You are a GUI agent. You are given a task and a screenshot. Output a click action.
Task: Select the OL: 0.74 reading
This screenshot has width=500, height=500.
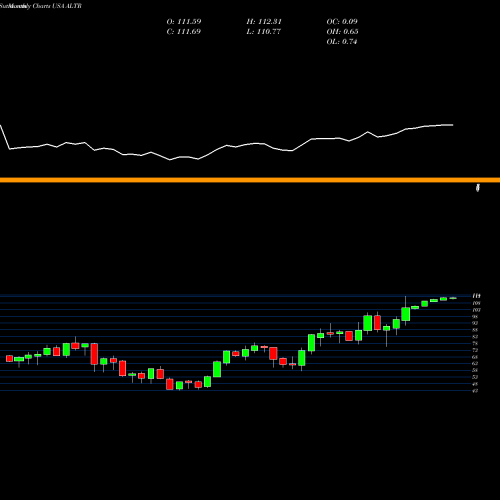coord(342,42)
